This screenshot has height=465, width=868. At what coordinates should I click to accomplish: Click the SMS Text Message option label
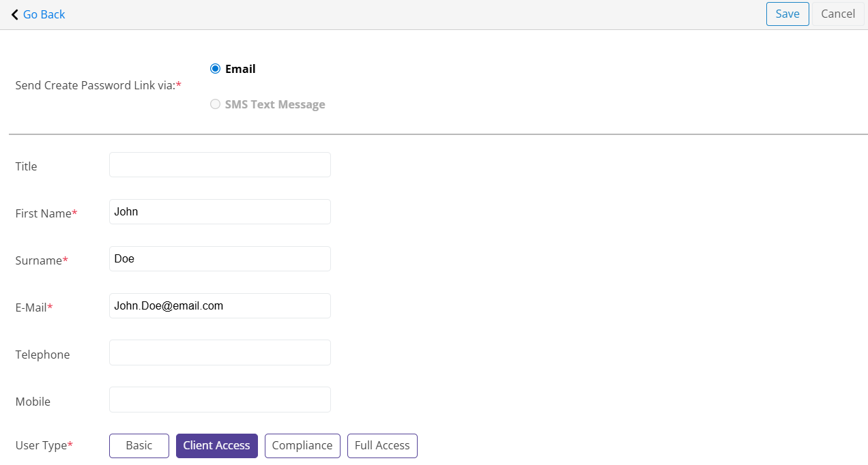click(275, 104)
